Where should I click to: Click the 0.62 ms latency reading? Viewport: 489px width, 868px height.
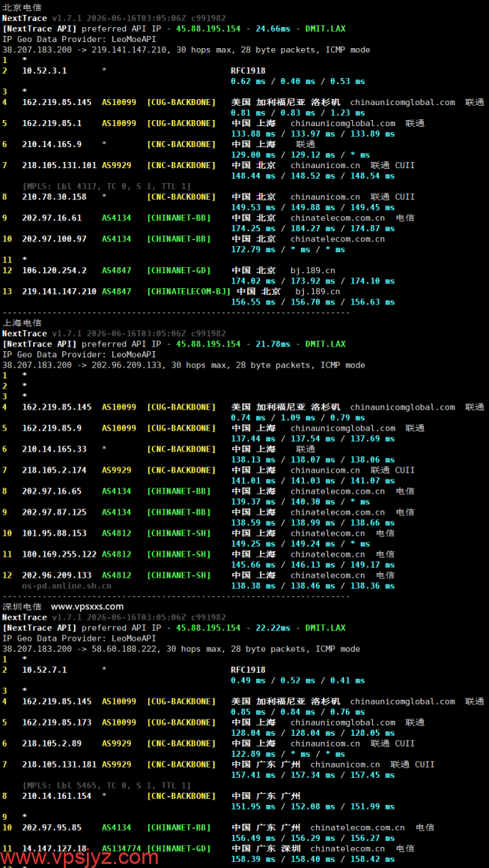pos(248,81)
